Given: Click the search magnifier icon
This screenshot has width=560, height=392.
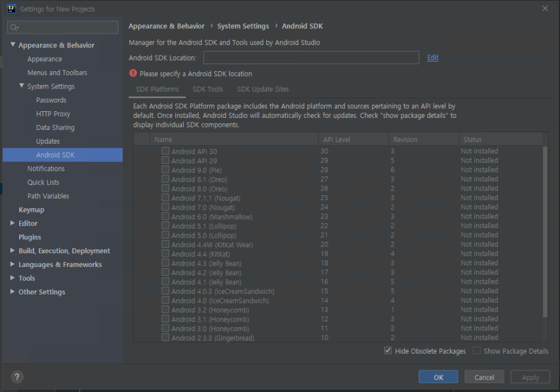Looking at the screenshot, I should (x=14, y=28).
